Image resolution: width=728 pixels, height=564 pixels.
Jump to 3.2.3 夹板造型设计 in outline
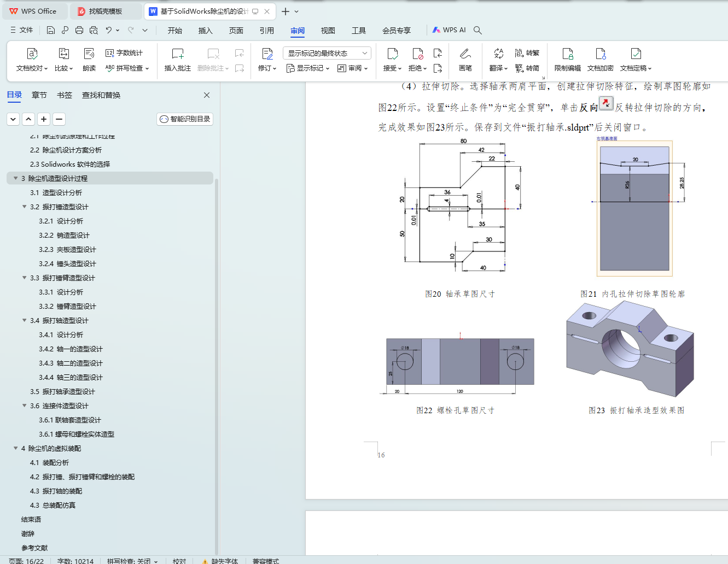pos(67,249)
